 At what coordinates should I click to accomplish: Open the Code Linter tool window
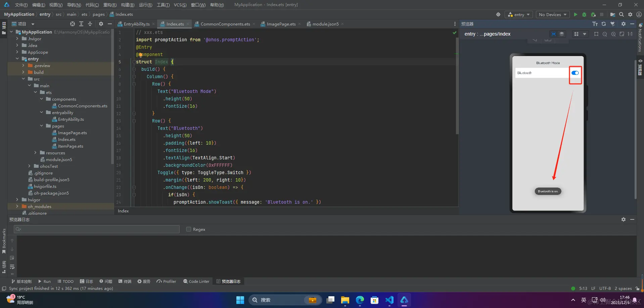point(196,281)
